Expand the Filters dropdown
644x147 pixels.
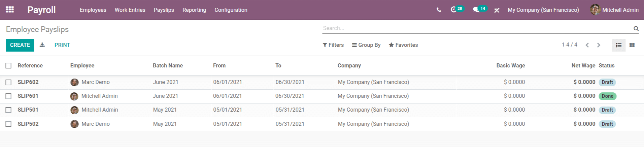click(333, 45)
